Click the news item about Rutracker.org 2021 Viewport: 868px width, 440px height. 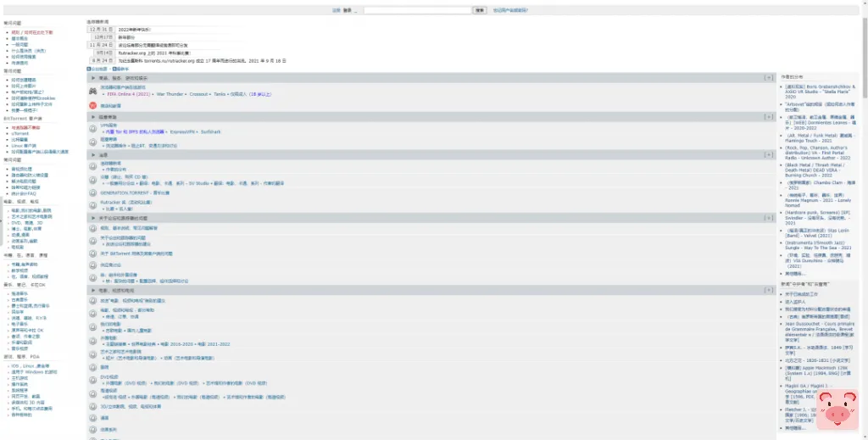[x=154, y=53]
